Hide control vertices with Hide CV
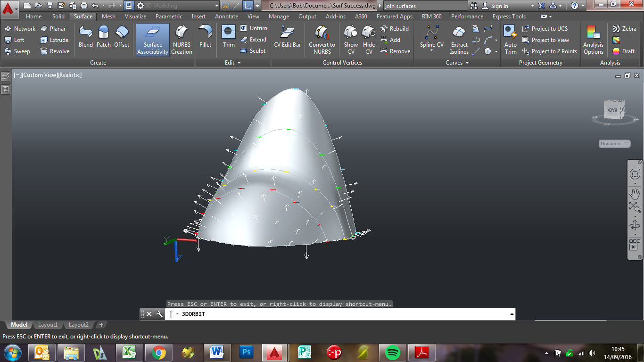Image resolution: width=644 pixels, height=362 pixels. 369,40
